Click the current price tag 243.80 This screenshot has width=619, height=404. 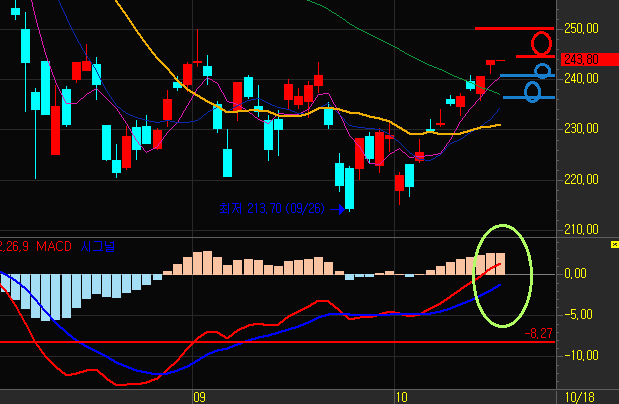581,58
